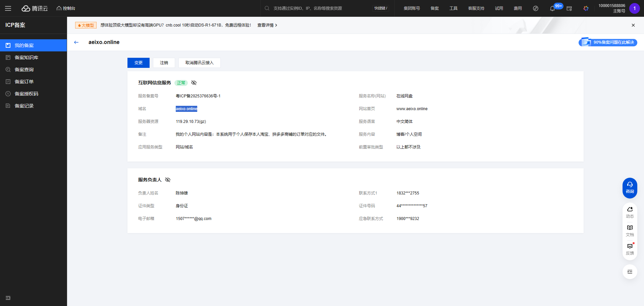
Task: Open 客服支持 menu
Action: pyautogui.click(x=476, y=8)
